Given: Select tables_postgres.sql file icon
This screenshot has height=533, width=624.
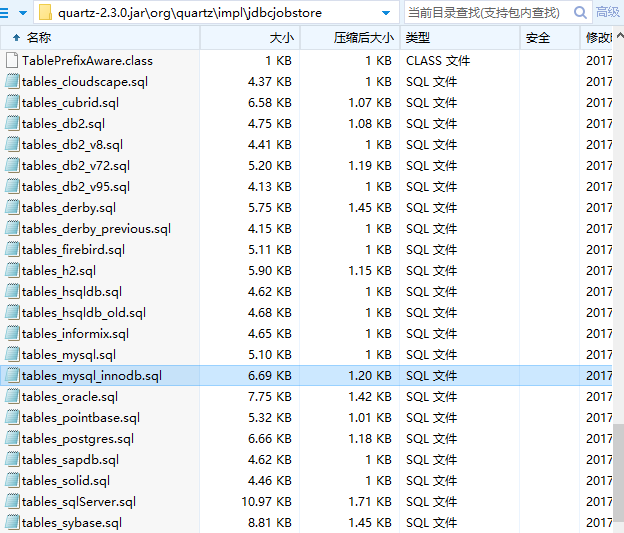Looking at the screenshot, I should [x=12, y=439].
